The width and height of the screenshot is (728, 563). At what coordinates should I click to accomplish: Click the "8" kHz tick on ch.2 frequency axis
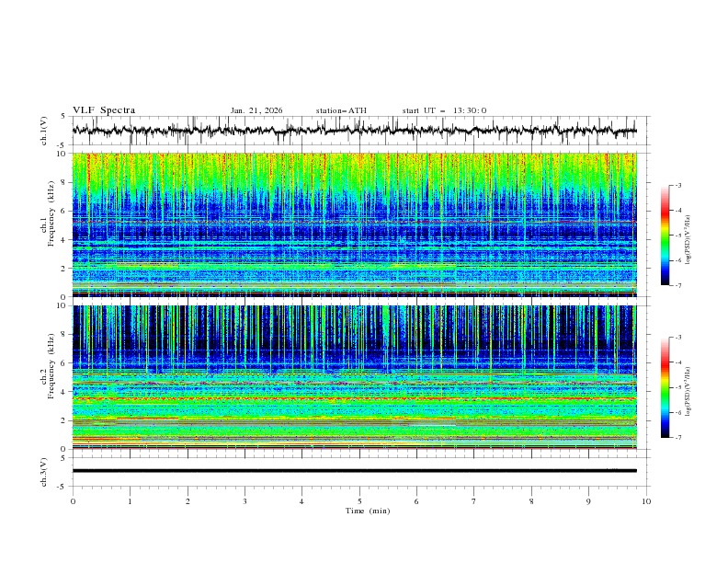point(63,335)
